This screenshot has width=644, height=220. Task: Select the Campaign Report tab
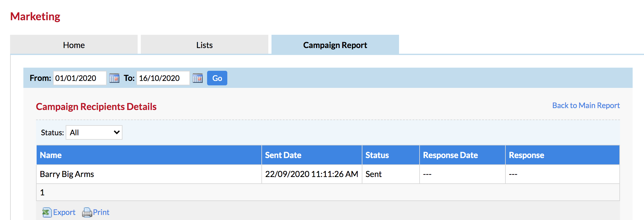[335, 45]
